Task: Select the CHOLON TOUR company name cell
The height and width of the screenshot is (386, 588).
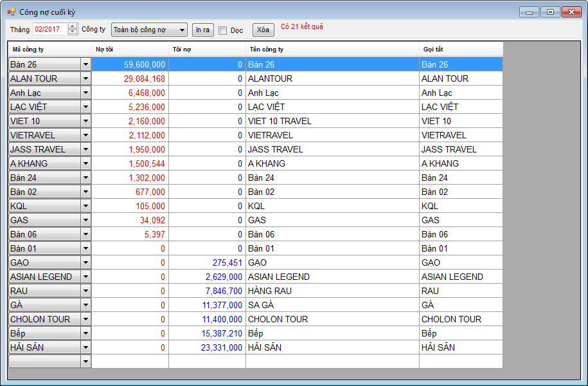Action: [332, 319]
